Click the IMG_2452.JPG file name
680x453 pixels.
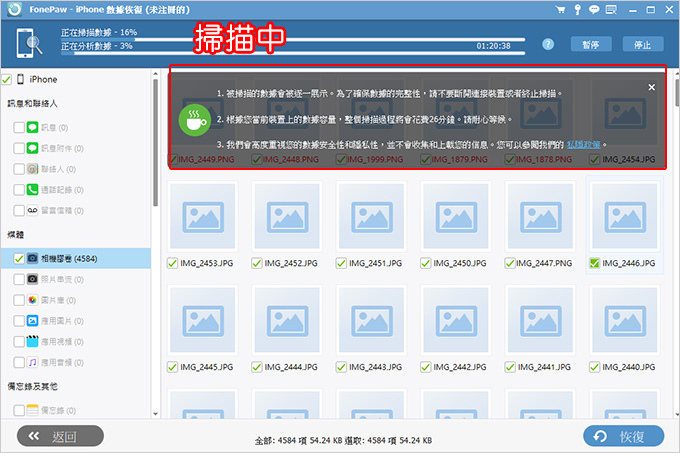pos(291,263)
